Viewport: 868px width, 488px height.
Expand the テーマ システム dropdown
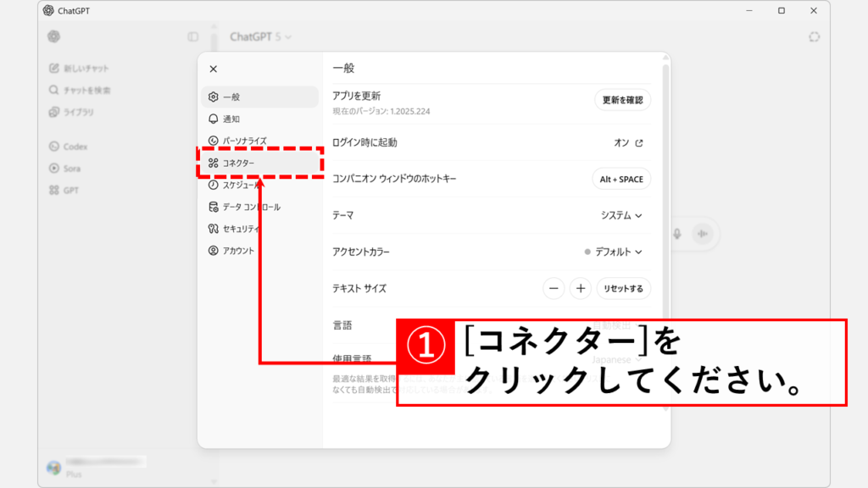621,215
